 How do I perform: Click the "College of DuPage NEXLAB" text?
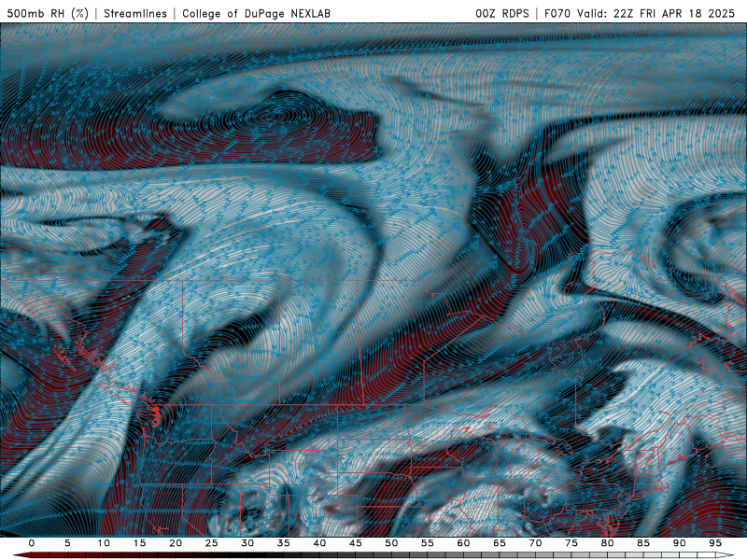[x=256, y=14]
